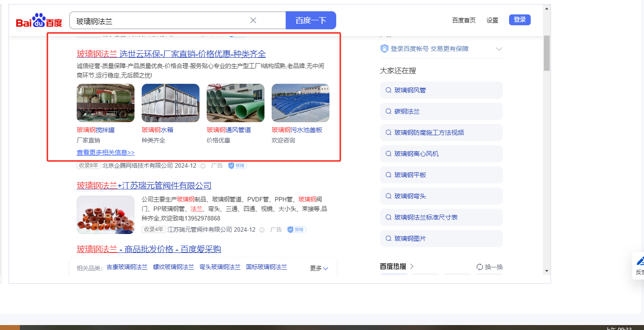The image size is (644, 330).
Task: Click the 保障 badge for 北京企腾网络技术有限公司
Action: tap(237, 165)
